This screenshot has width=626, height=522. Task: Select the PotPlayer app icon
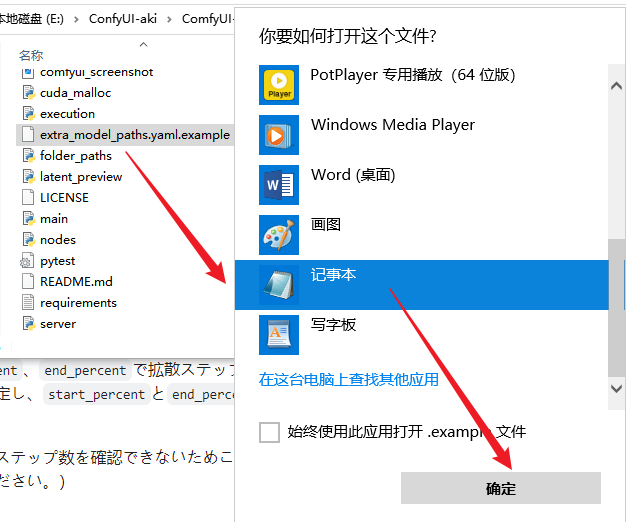point(279,85)
